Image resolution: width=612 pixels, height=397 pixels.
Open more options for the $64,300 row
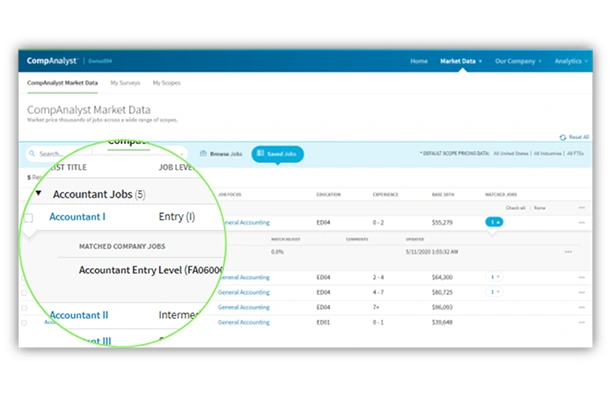(x=582, y=277)
